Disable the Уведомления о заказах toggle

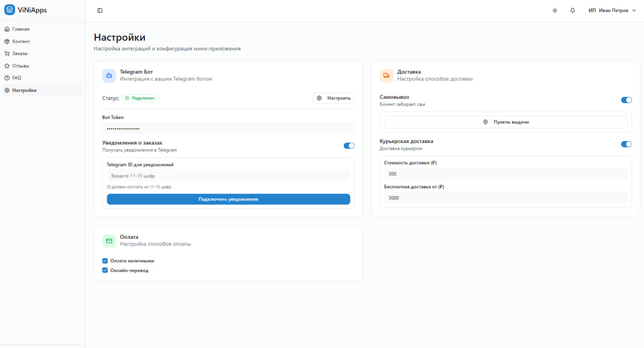click(349, 146)
